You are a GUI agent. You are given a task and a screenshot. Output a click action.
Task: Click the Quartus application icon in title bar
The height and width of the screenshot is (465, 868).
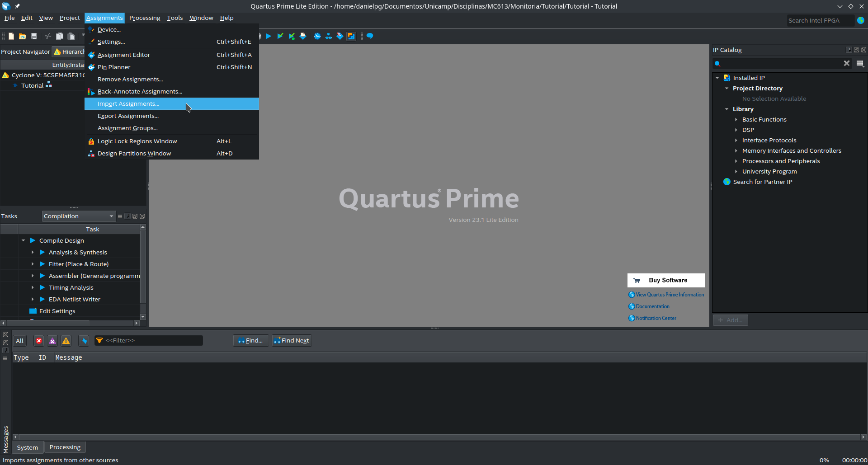tap(6, 6)
